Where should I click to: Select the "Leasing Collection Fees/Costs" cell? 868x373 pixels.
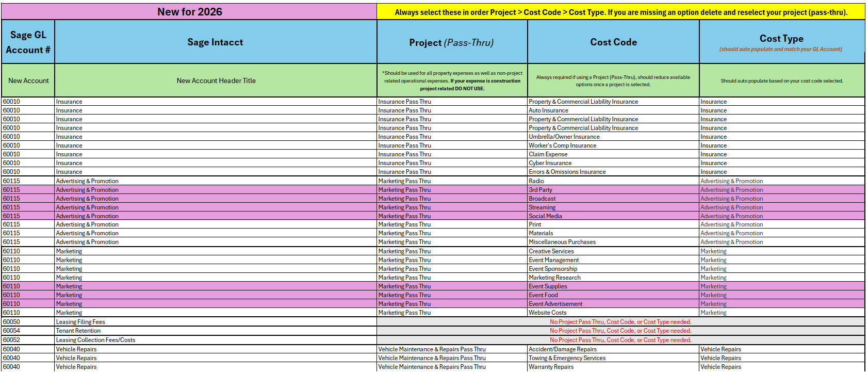[216, 340]
